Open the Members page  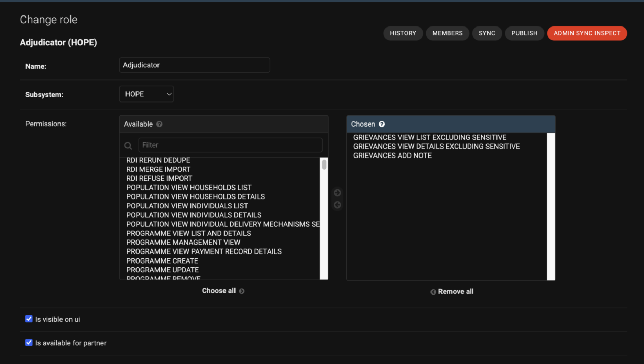[x=447, y=33]
